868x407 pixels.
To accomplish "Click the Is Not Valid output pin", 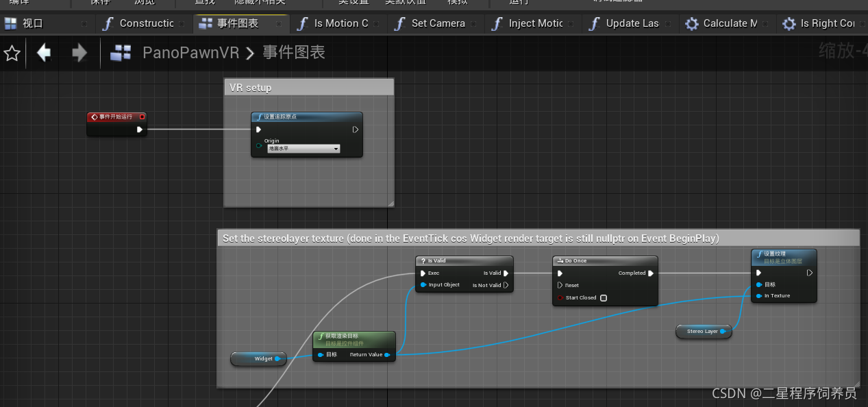I will coord(506,285).
